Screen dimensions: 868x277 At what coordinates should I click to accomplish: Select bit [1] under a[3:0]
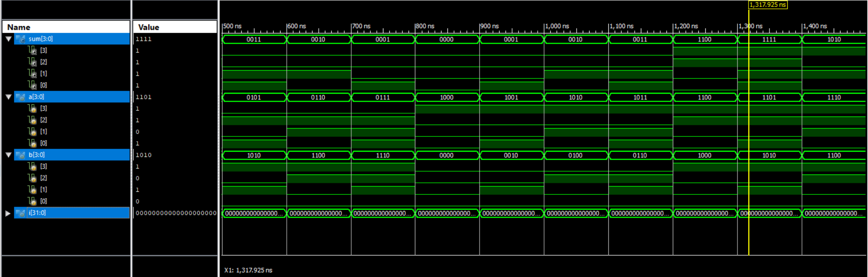point(43,132)
